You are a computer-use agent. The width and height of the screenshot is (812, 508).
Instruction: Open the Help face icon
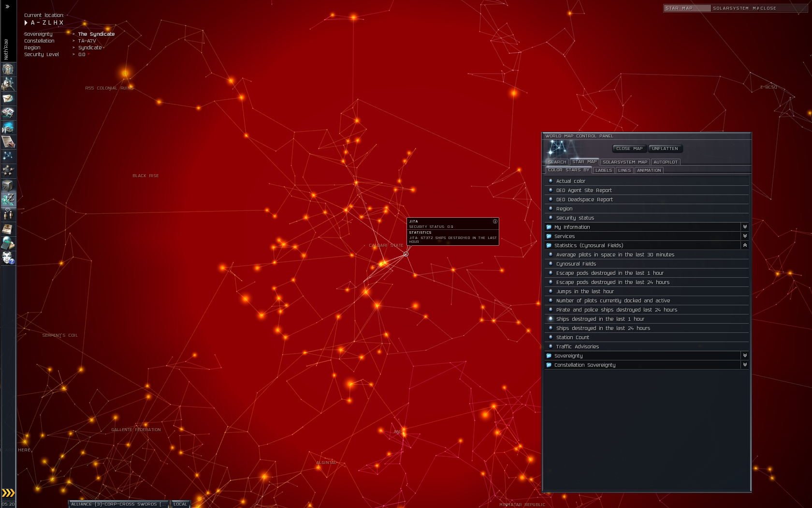pyautogui.click(x=8, y=258)
